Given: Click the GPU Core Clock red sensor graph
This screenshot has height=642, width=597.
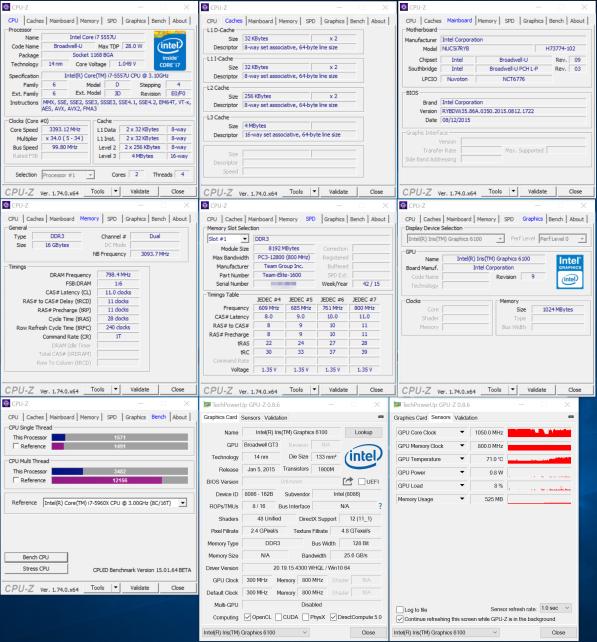Looking at the screenshot, I should [539, 433].
